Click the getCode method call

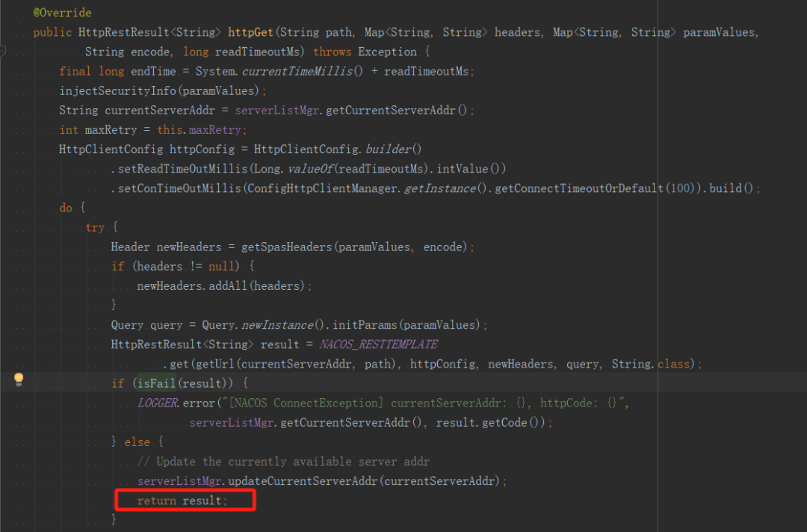(504, 422)
